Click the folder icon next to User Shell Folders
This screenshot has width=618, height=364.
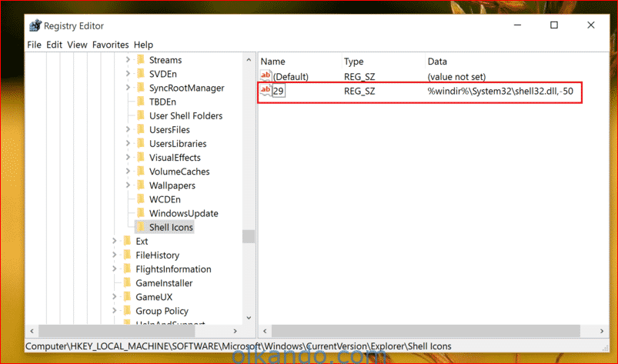coord(141,115)
